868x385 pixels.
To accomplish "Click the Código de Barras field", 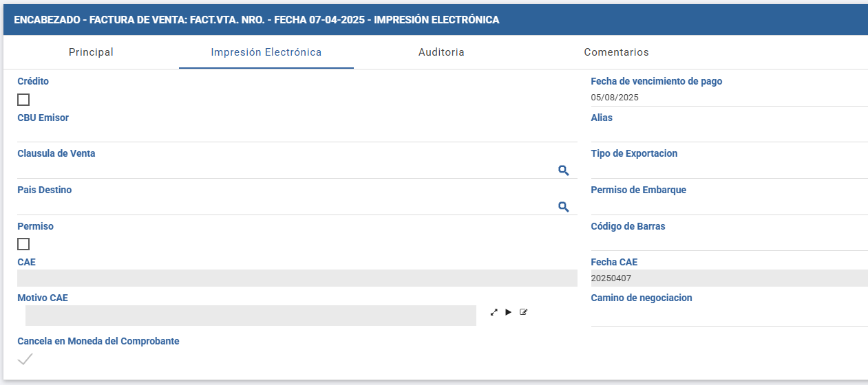I will coord(729,242).
